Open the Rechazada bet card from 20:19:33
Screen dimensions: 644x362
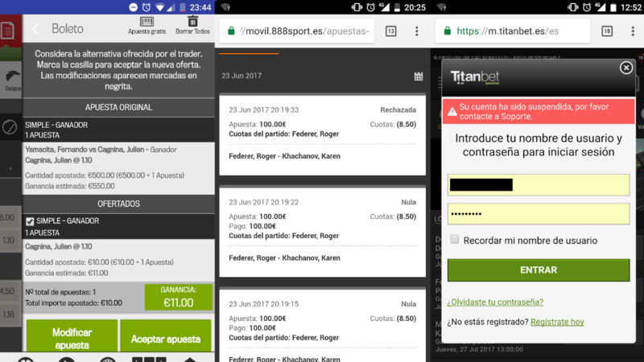coord(323,135)
